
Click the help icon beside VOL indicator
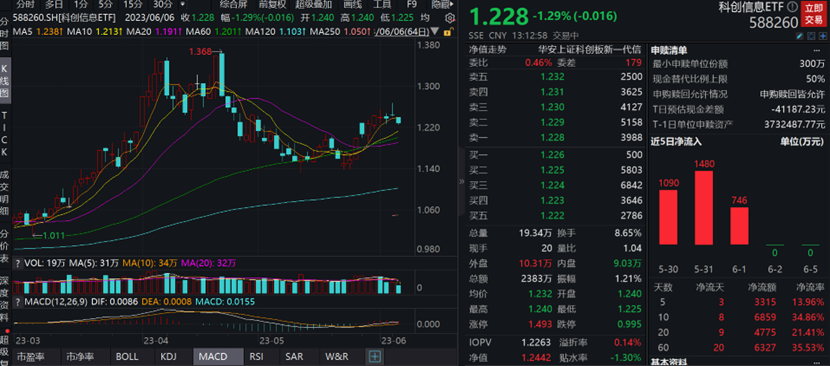click(x=19, y=263)
